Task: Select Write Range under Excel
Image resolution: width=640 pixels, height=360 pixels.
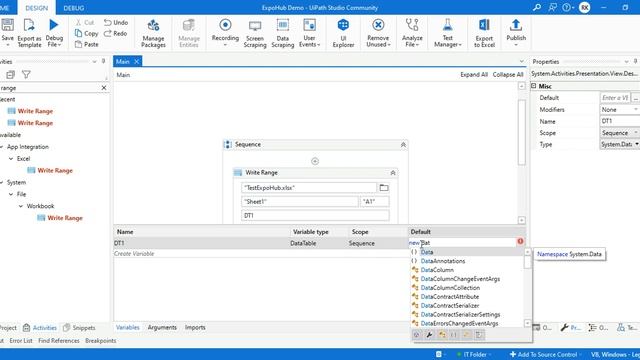Action: (x=55, y=170)
